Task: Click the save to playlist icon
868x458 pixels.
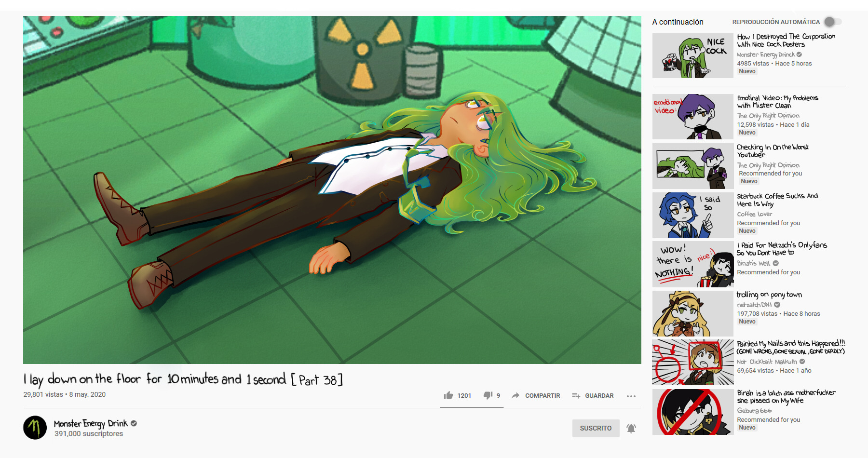Action: point(576,395)
